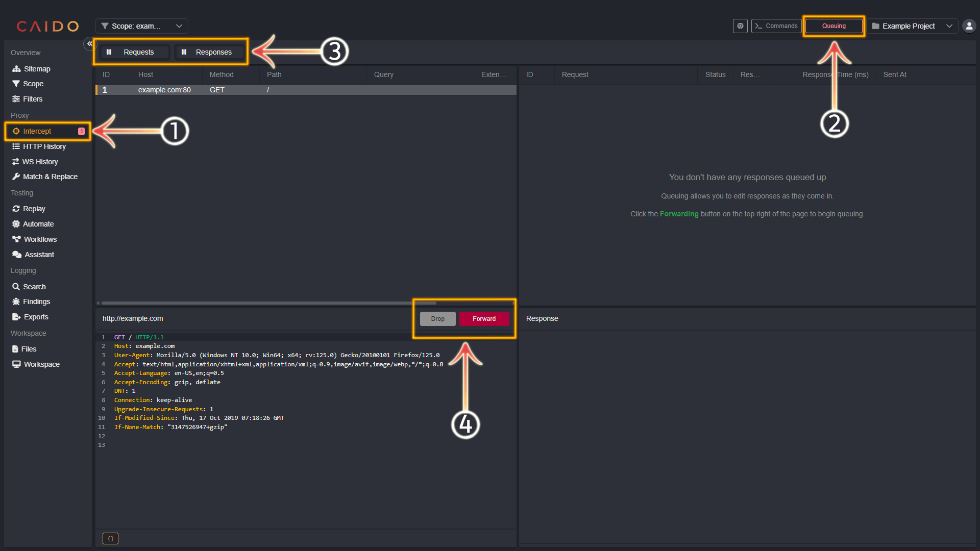Open the Filters panel

click(x=32, y=99)
